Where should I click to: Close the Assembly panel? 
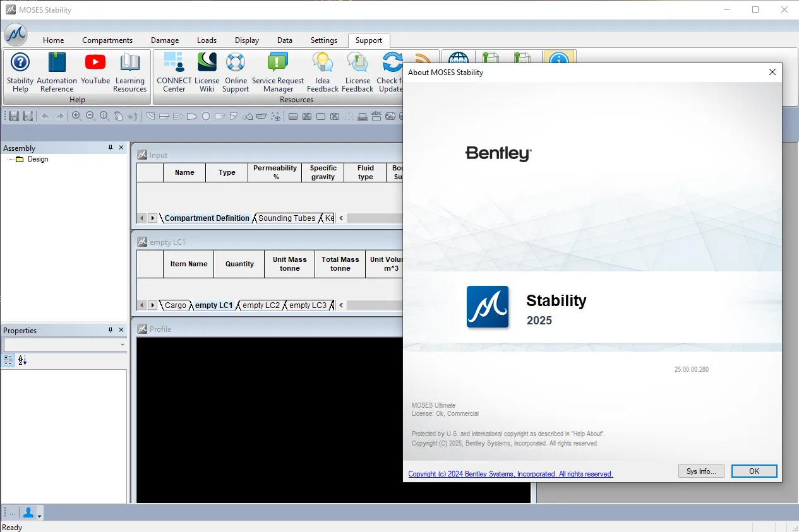tap(121, 148)
